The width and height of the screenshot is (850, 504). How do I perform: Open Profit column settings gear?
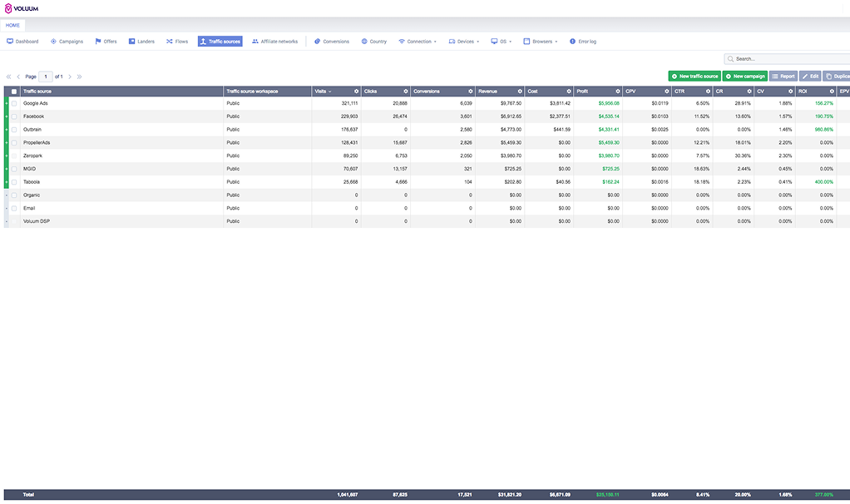point(617,91)
